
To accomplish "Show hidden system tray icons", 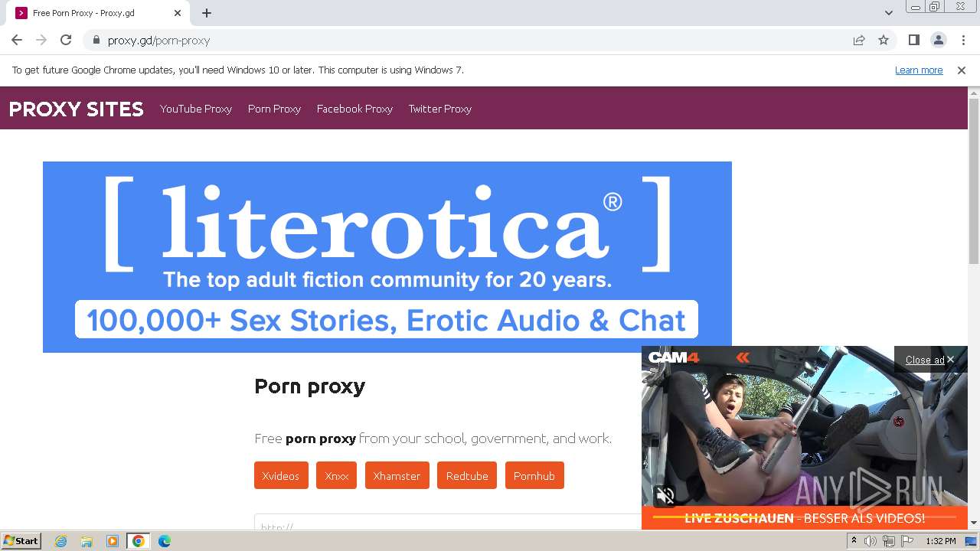I will pyautogui.click(x=854, y=541).
